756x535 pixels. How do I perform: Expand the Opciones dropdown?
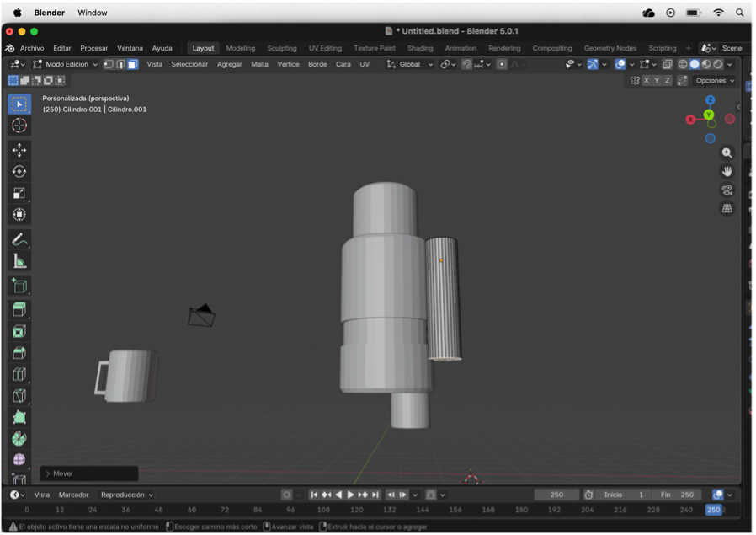[x=715, y=81]
